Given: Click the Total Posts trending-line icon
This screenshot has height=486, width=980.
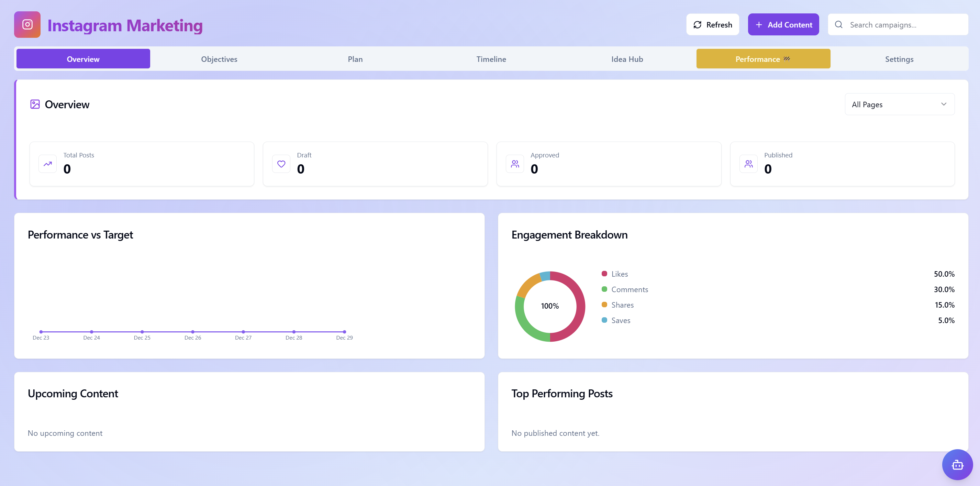Looking at the screenshot, I should pos(47,164).
